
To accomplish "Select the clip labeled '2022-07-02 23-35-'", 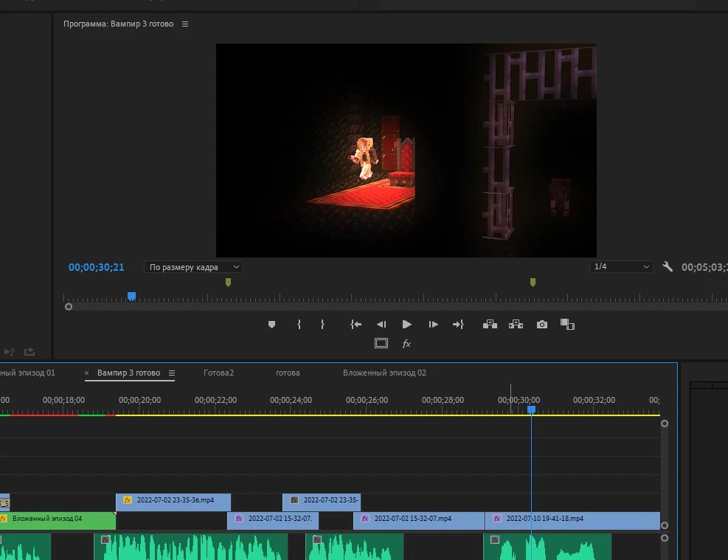I will point(322,502).
